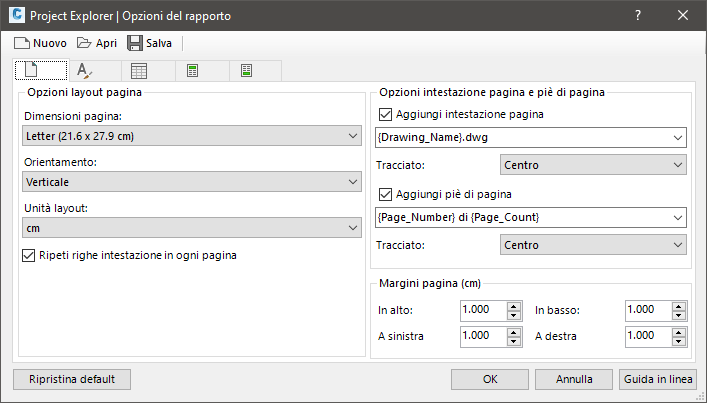
Task: Open the text style tab icon
Action: (x=84, y=71)
